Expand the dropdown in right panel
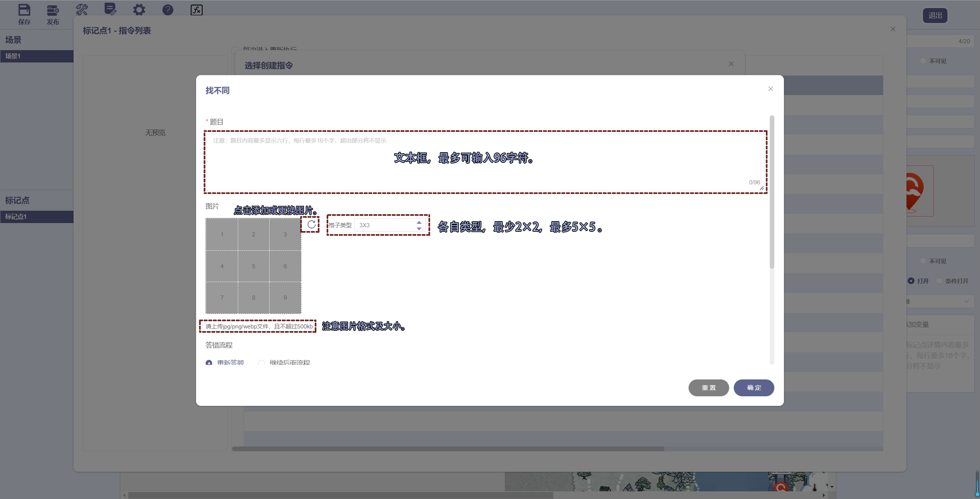The height and width of the screenshot is (499, 980). coord(966,301)
